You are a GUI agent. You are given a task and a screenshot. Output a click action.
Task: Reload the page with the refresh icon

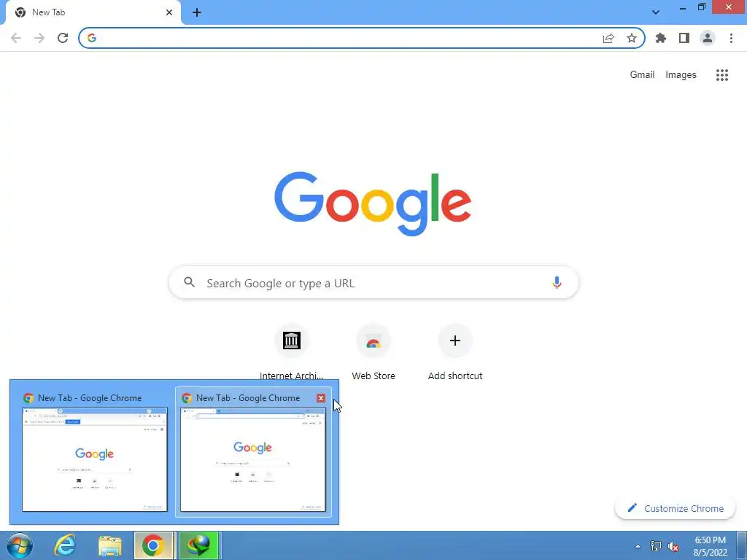[x=63, y=38]
